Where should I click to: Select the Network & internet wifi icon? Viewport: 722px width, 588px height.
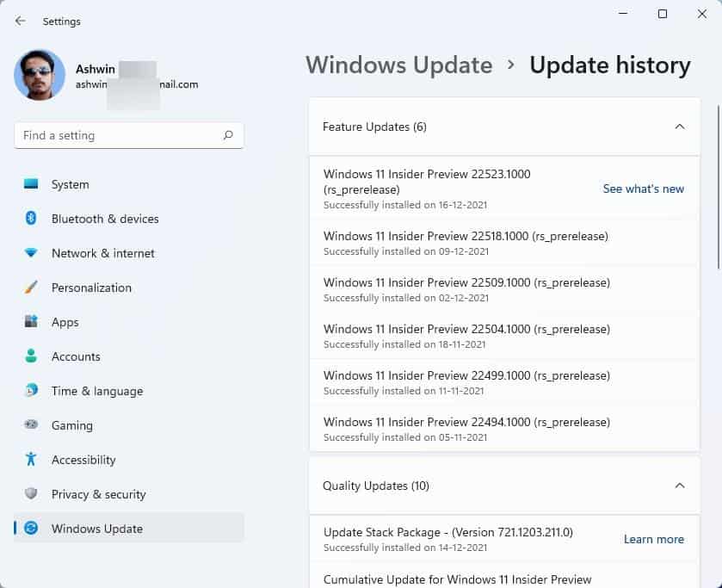(31, 253)
